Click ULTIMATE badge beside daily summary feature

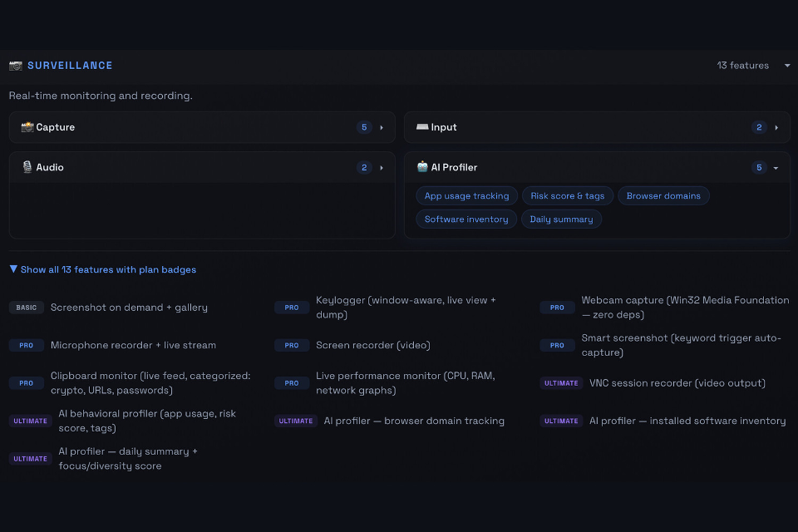pyautogui.click(x=31, y=459)
